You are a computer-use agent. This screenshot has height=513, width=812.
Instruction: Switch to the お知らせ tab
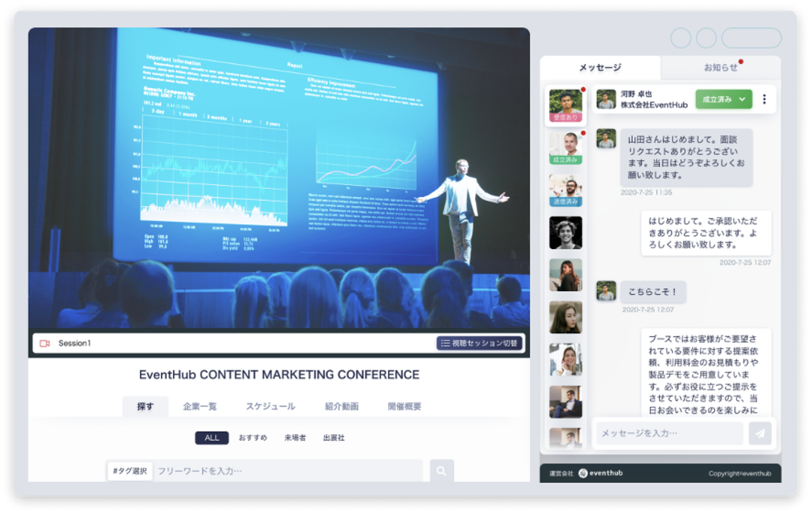[721, 68]
